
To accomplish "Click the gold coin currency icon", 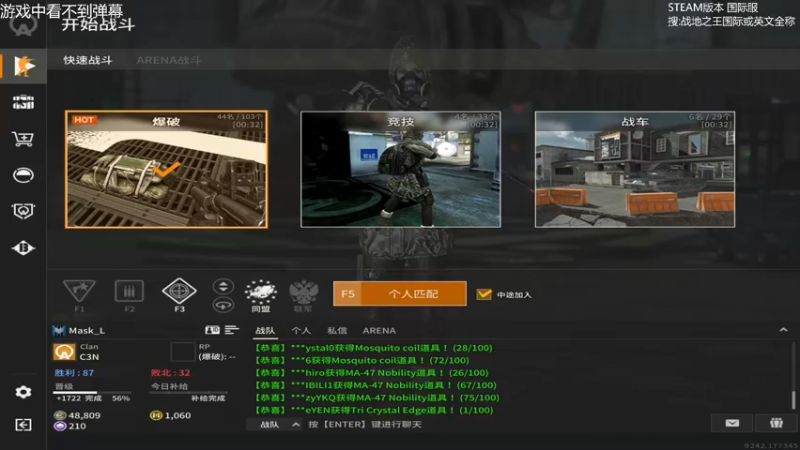I will click(60, 415).
